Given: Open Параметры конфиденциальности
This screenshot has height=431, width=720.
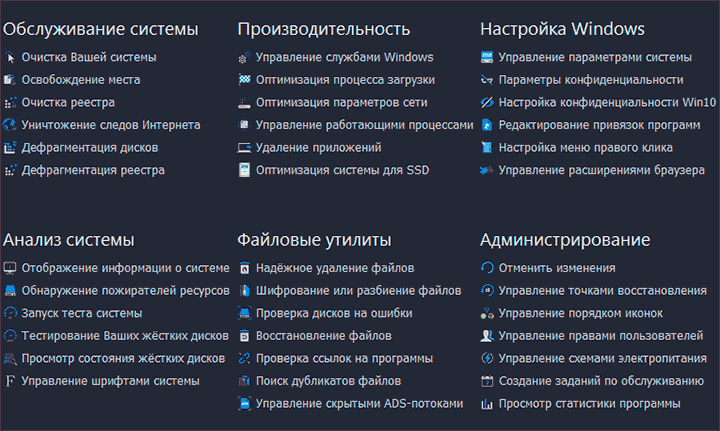Looking at the screenshot, I should (x=591, y=80).
